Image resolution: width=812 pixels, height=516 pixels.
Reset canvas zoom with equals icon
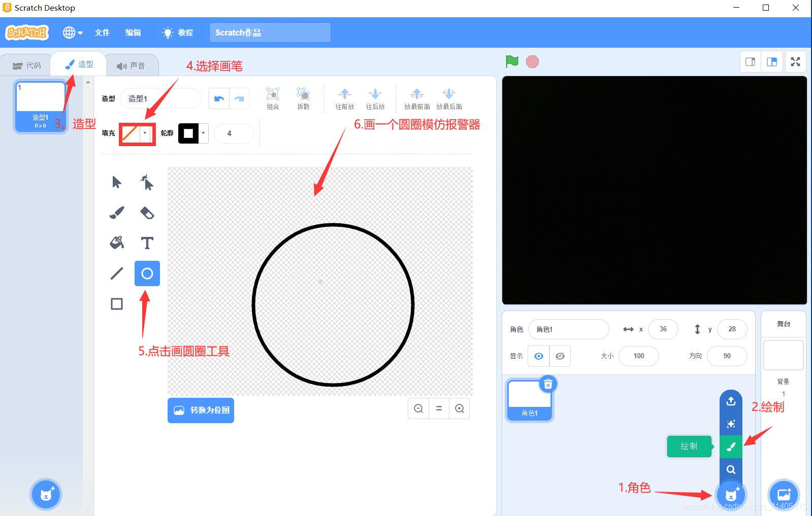coord(439,408)
